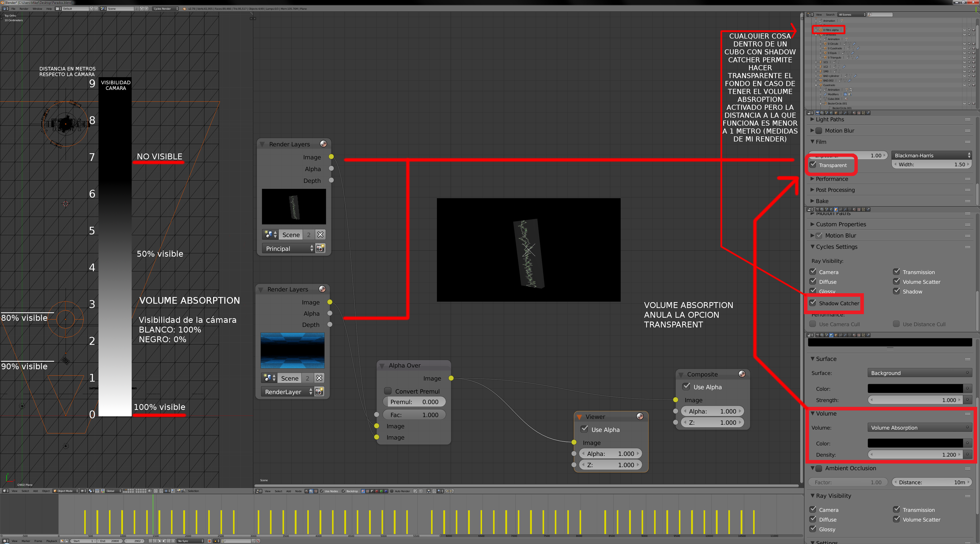
Task: Open the Node menu in node editor
Action: tap(298, 491)
